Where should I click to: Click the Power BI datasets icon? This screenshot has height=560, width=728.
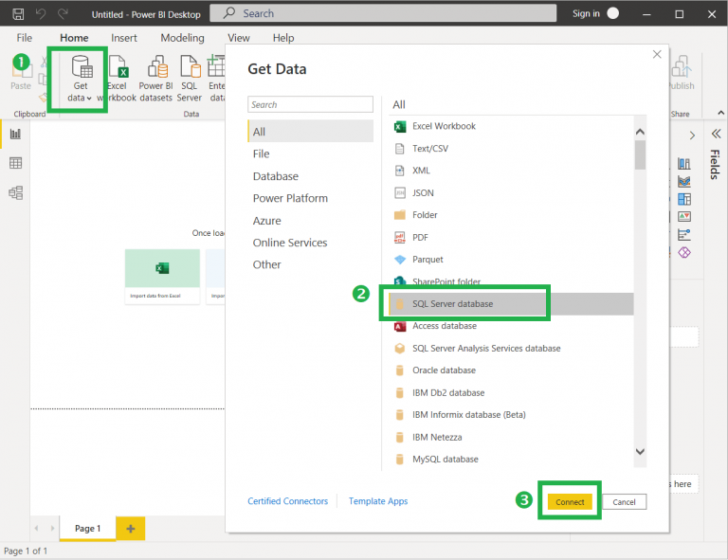(x=156, y=78)
